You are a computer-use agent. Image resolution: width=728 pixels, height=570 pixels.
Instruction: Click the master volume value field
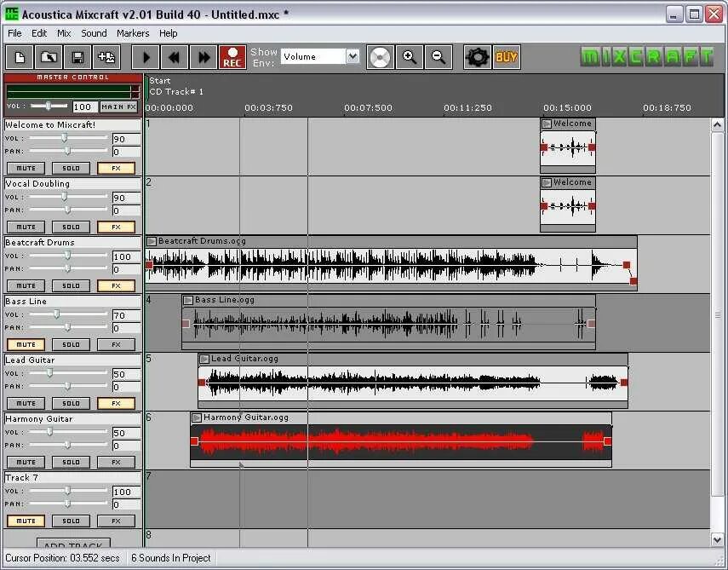point(85,107)
